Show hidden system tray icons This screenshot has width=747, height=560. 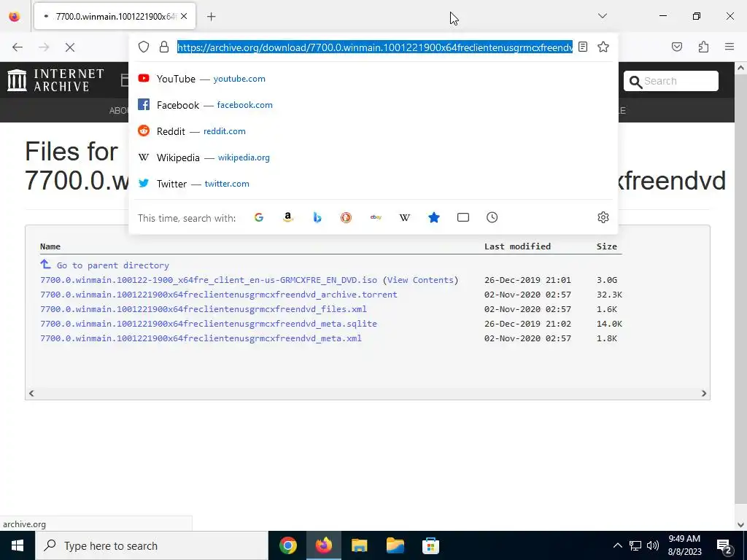617,545
